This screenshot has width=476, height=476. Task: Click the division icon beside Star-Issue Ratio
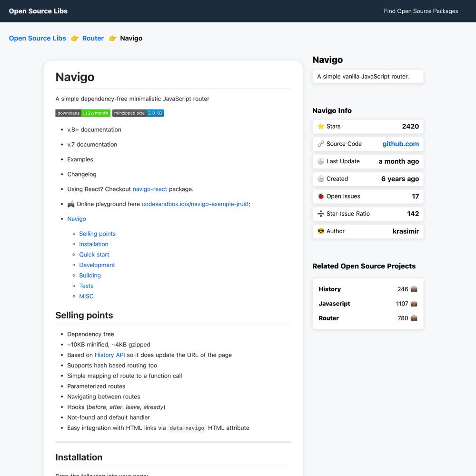320,214
